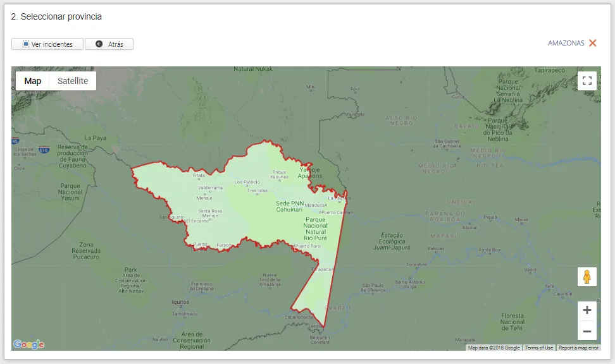Open the Terms of Use link
Screen dimensions: 615x364
539,348
